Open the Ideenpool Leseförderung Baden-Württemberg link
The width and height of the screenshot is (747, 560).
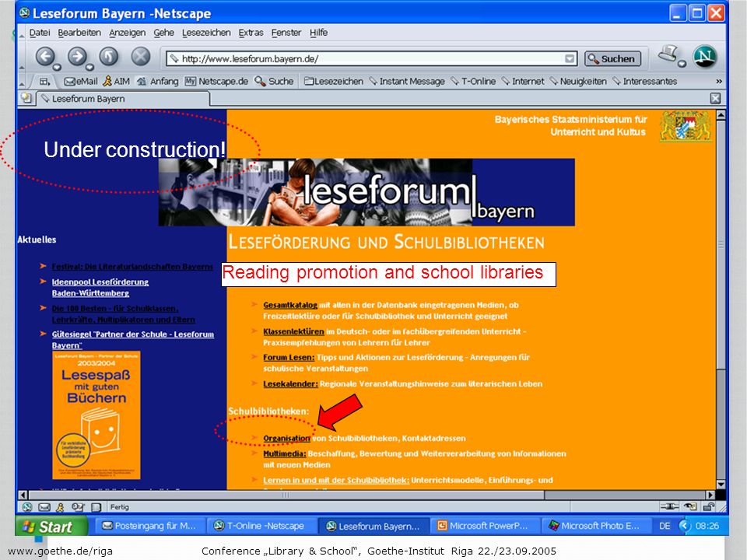(100, 288)
